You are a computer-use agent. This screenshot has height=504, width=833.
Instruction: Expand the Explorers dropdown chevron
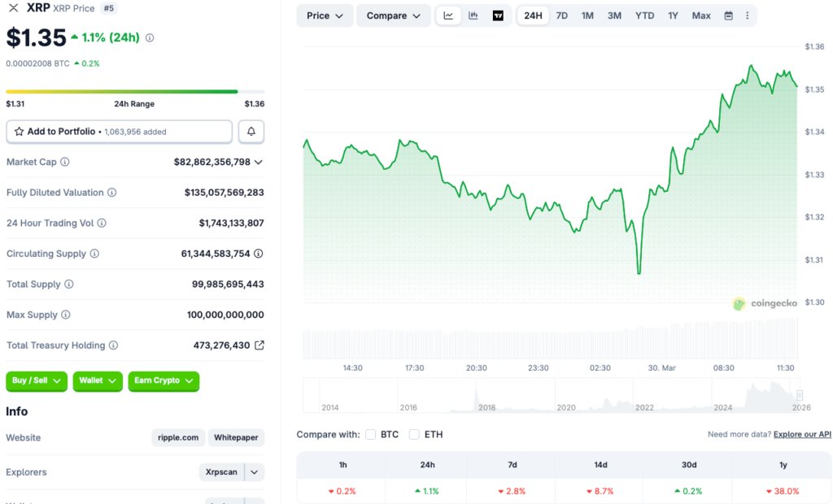pos(253,471)
